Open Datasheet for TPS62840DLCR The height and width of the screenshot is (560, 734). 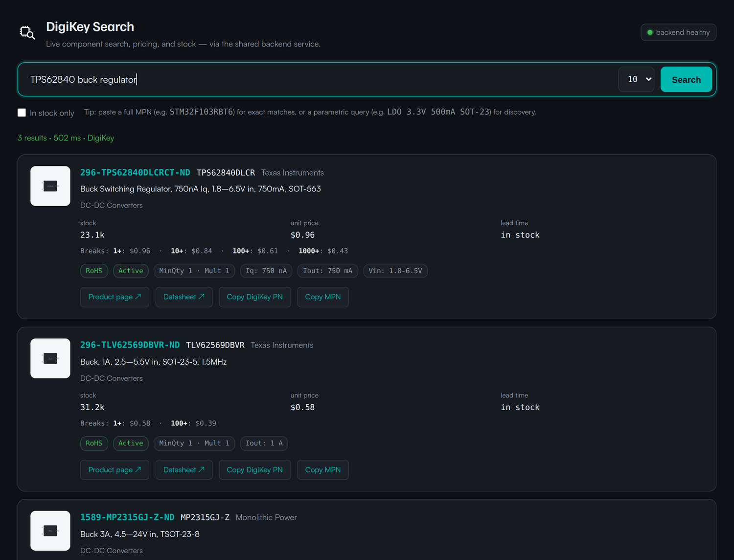(x=184, y=297)
